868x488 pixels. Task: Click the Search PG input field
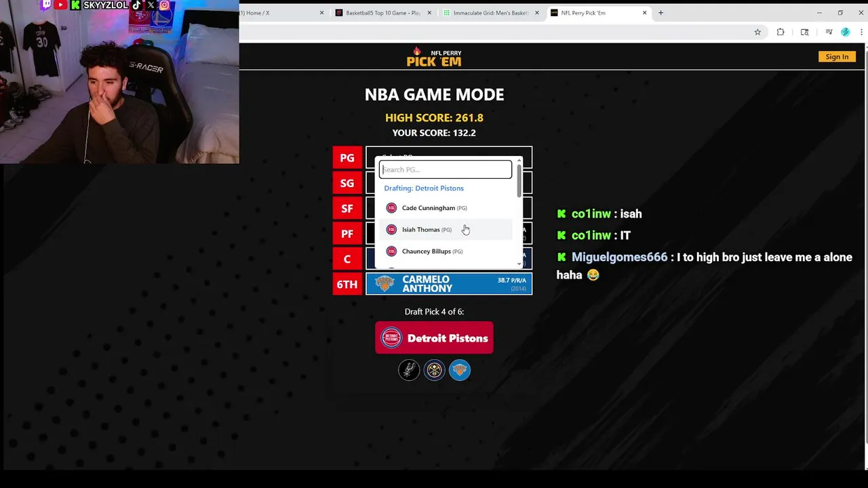click(446, 169)
